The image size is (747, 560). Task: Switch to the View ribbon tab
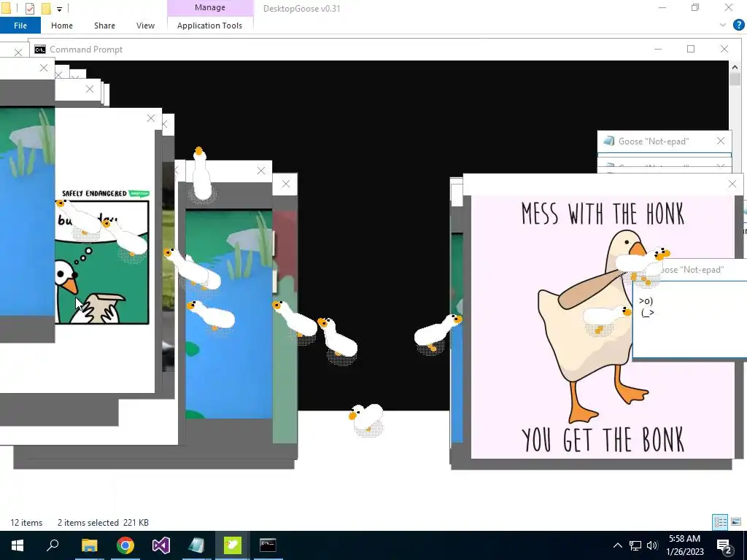145,26
